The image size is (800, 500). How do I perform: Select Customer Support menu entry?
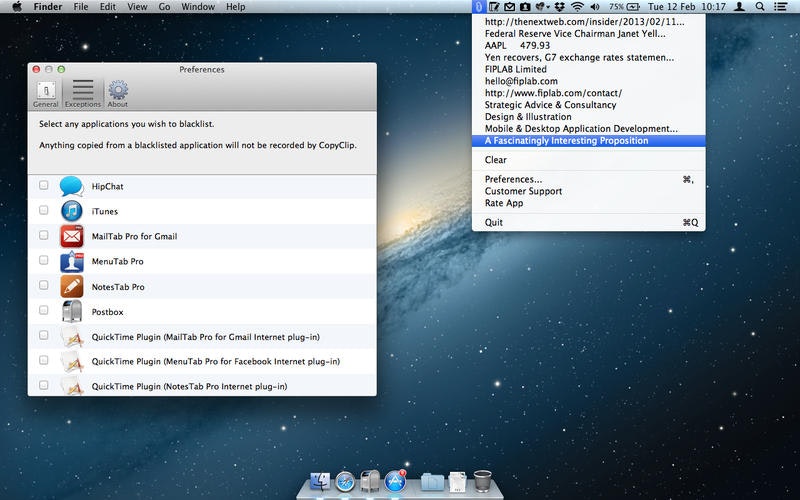589,191
